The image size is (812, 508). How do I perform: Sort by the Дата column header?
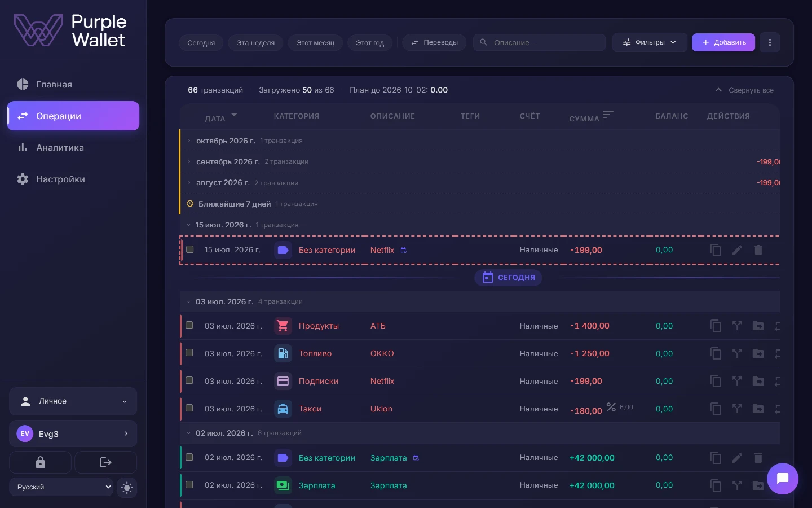click(x=215, y=119)
